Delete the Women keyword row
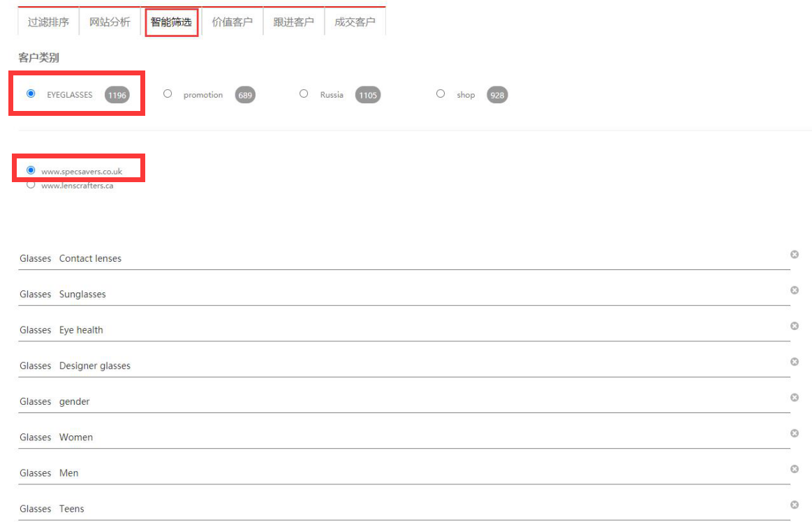The height and width of the screenshot is (522, 812). click(794, 433)
